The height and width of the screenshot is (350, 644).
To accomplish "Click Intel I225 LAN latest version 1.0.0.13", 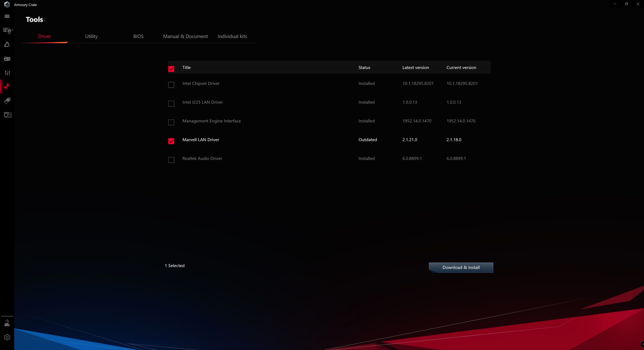I will tap(410, 102).
